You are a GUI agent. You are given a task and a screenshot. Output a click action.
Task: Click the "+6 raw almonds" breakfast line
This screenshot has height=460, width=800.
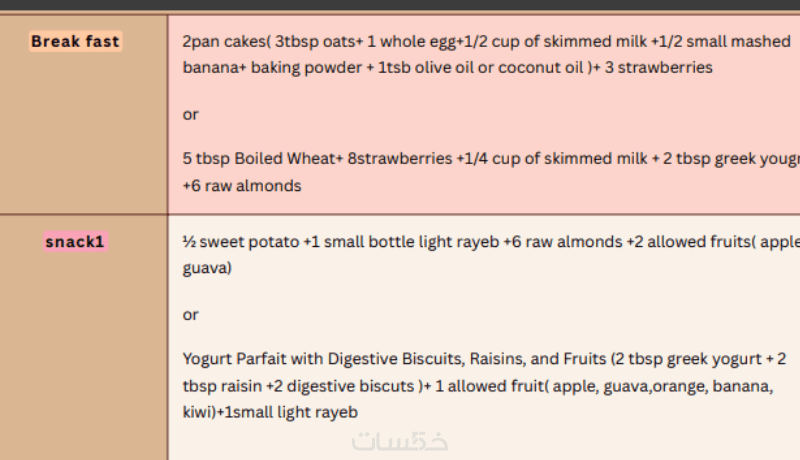pyautogui.click(x=241, y=186)
